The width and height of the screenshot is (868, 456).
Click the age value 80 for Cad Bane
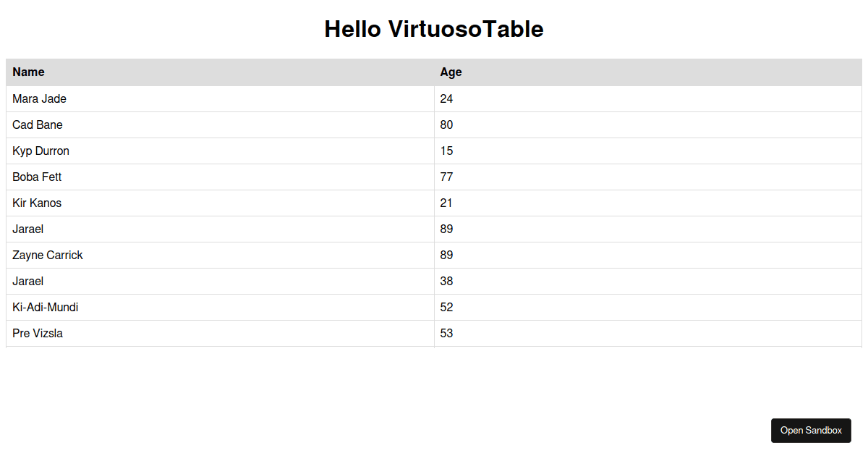pos(446,124)
